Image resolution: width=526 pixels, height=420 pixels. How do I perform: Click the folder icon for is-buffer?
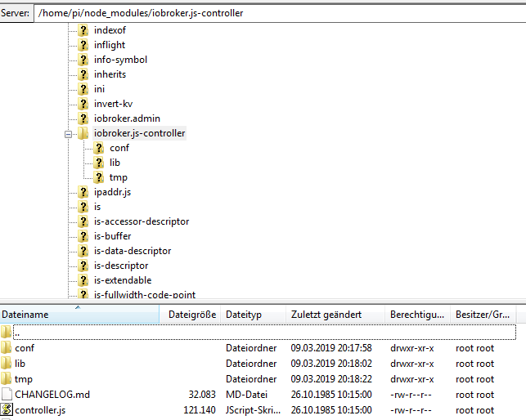tap(83, 237)
